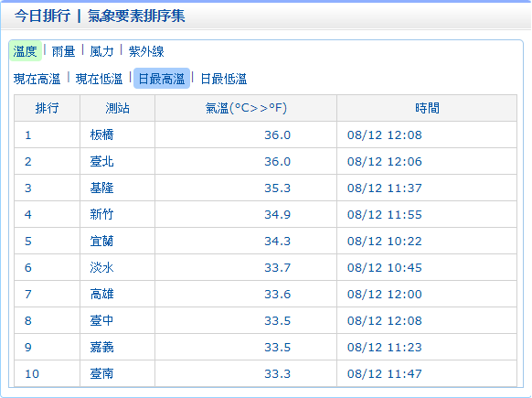Click the 33.7 temperature value
Screen dimensions: 532x398
pyautogui.click(x=278, y=267)
